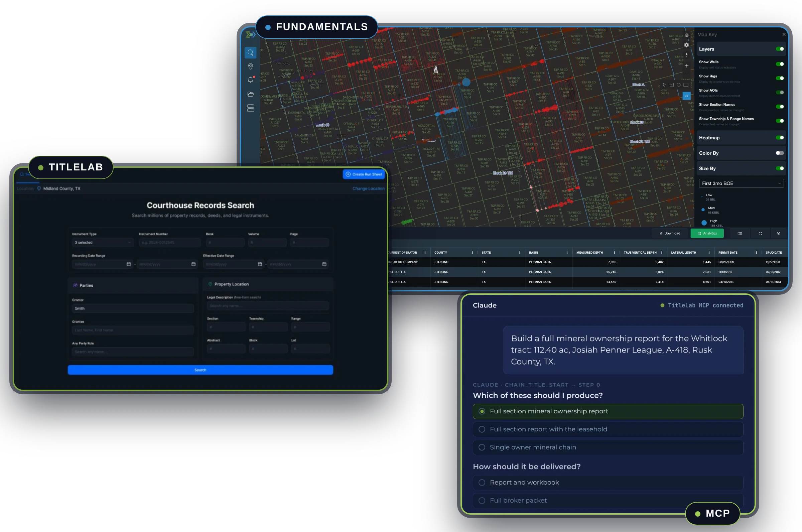
Task: Click the Download button
Action: pyautogui.click(x=669, y=234)
